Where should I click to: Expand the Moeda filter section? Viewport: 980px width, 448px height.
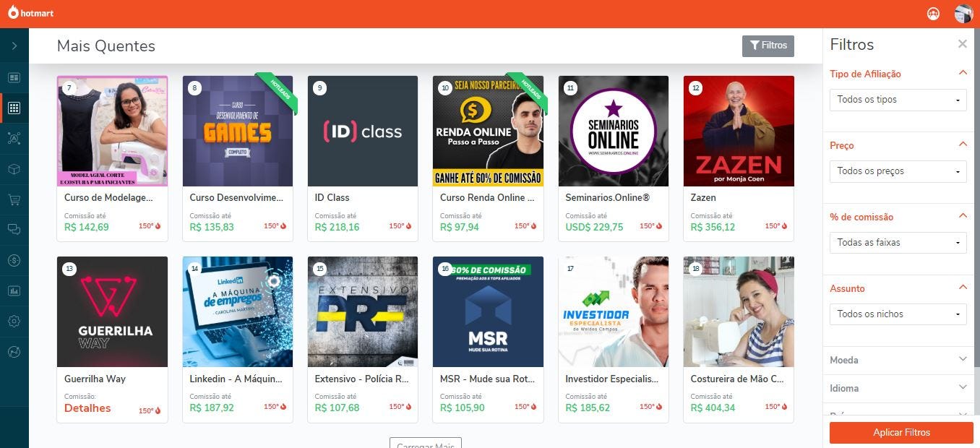click(898, 360)
